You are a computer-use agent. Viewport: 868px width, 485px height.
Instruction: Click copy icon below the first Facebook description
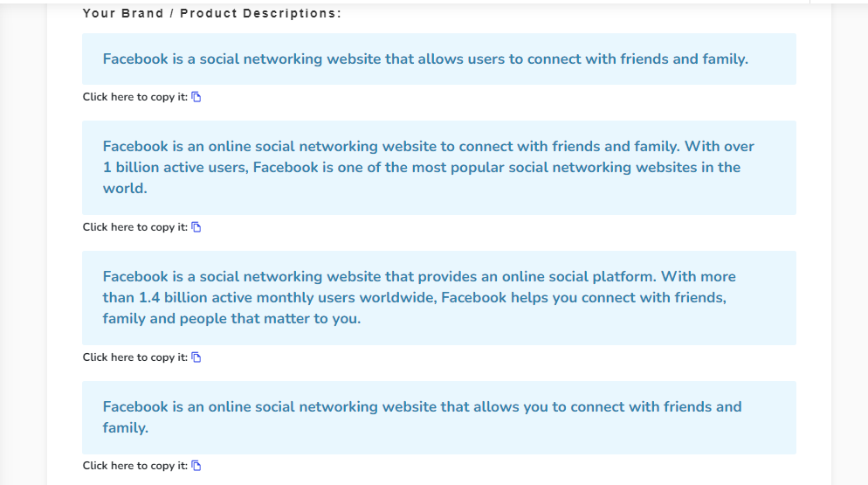click(196, 97)
